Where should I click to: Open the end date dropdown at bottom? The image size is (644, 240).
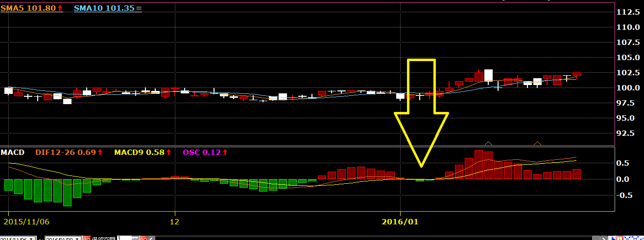point(77,239)
